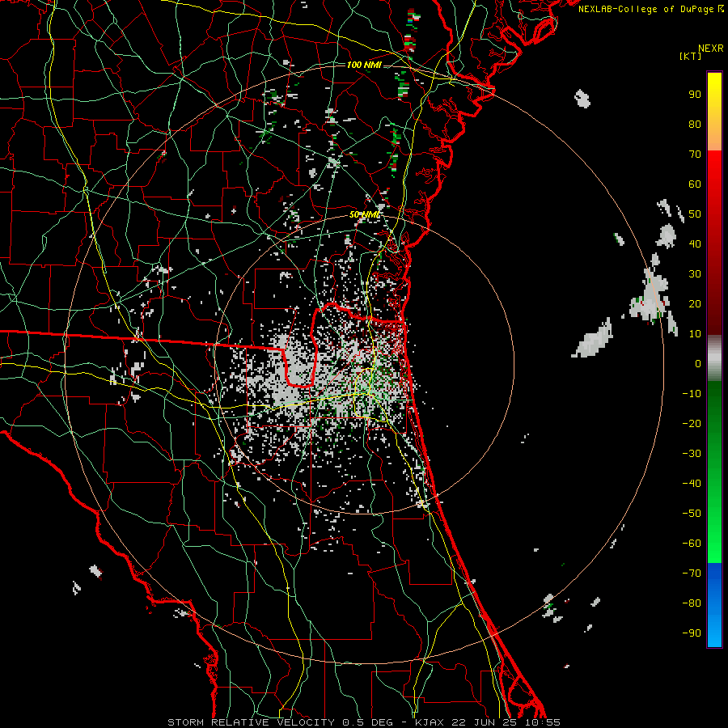Screen dimensions: 728x728
Task: Select the positive 70 knot scale label
Action: pos(695,154)
